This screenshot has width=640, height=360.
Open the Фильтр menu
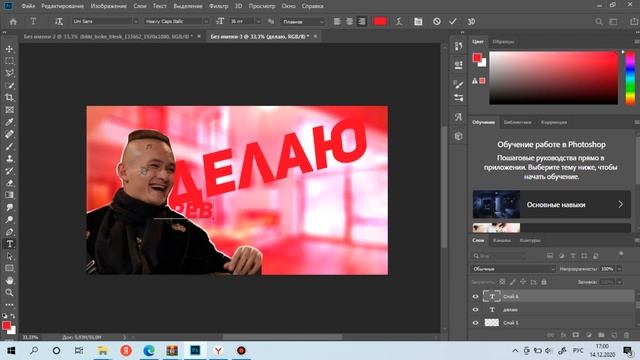coord(218,6)
